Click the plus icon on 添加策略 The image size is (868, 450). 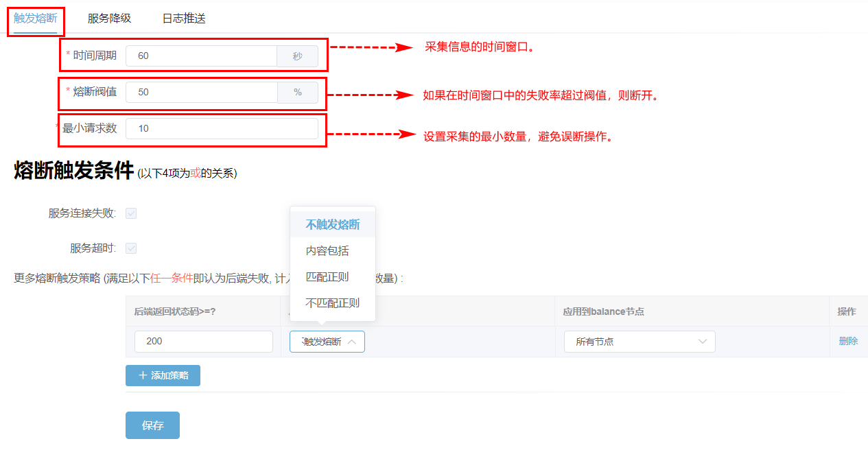pos(143,376)
